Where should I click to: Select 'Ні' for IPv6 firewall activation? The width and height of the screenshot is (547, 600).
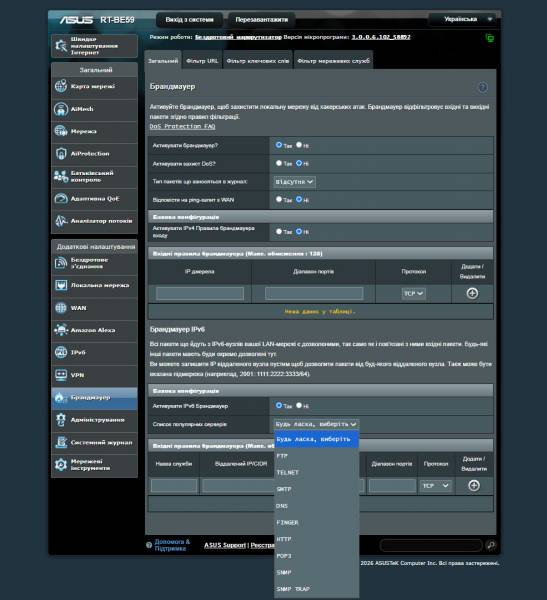tap(299, 405)
